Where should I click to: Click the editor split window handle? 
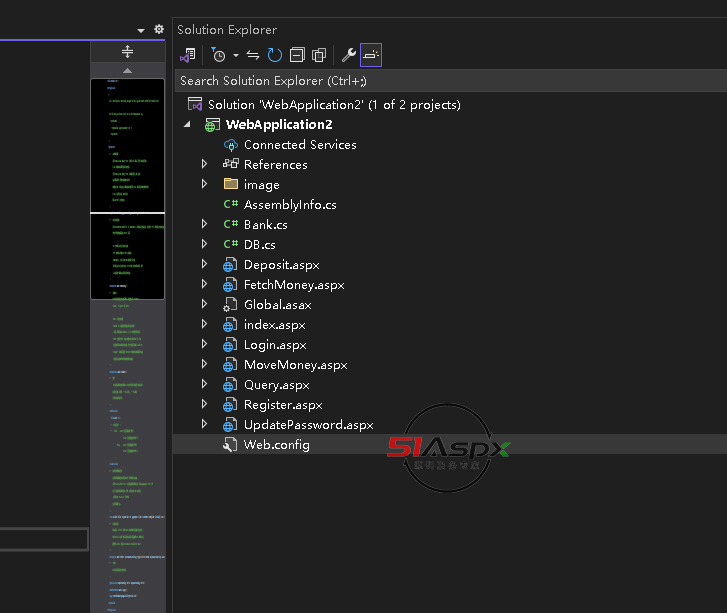click(x=128, y=51)
